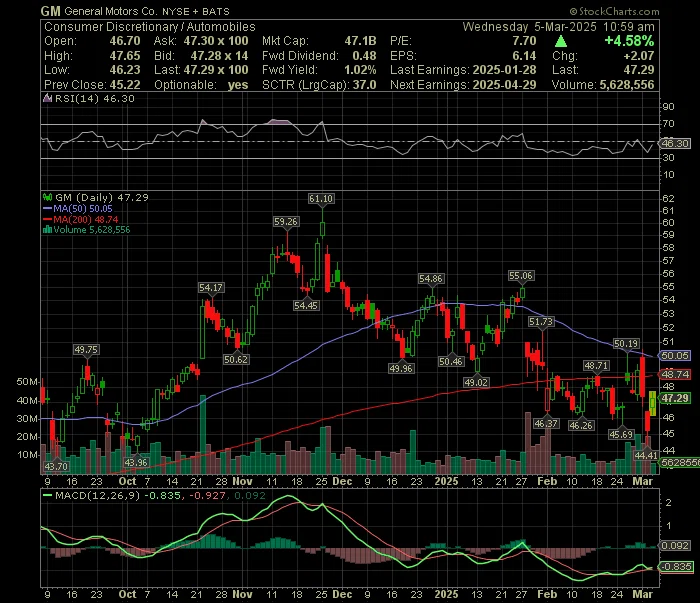Click the +4.58% percent change value
Screen dimensions: 700x603
629,41
